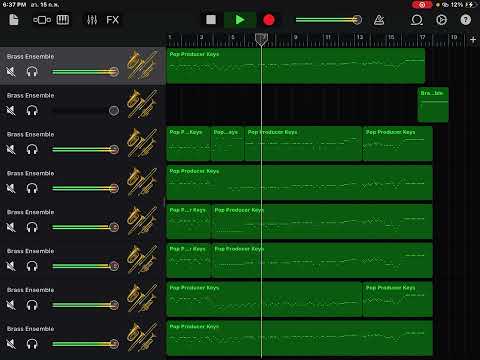Stop playback with the square button
Screen dimensions: 480x360
pyautogui.click(x=211, y=20)
